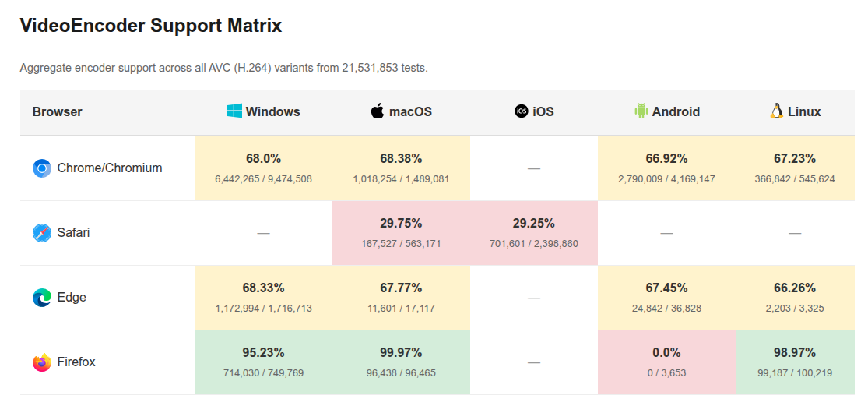Click Firefox on Android 0.0% cell

click(666, 362)
